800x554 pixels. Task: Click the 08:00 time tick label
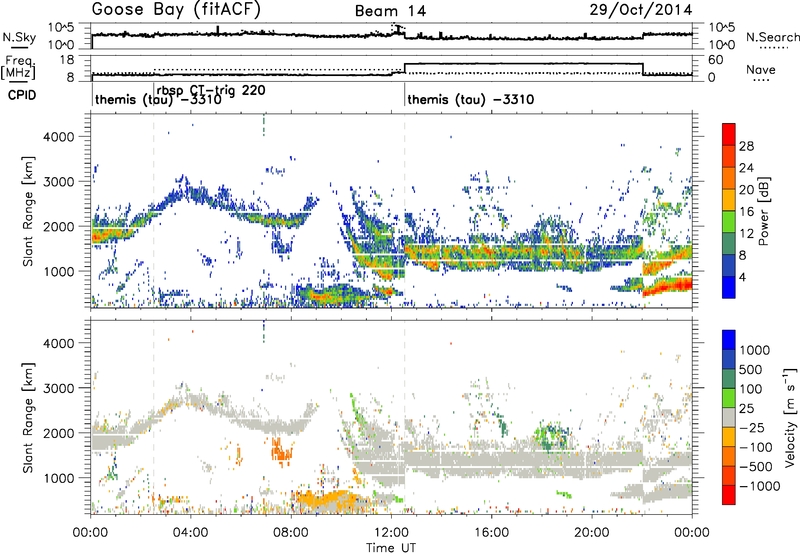pos(291,533)
